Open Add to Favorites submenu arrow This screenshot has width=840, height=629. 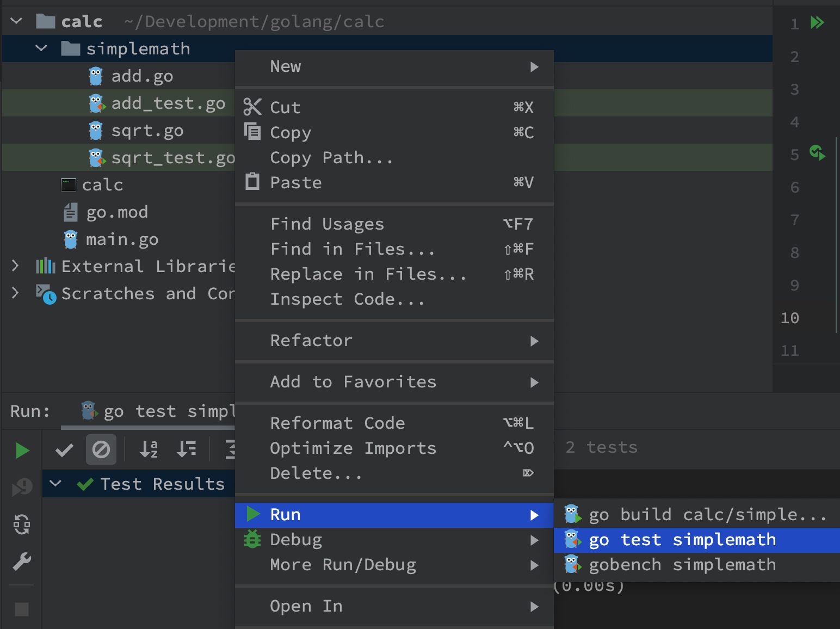(x=534, y=382)
